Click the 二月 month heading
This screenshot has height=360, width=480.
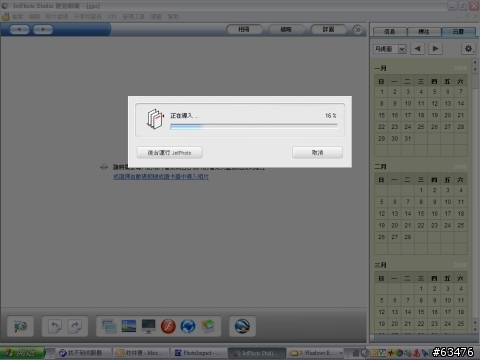coord(380,167)
